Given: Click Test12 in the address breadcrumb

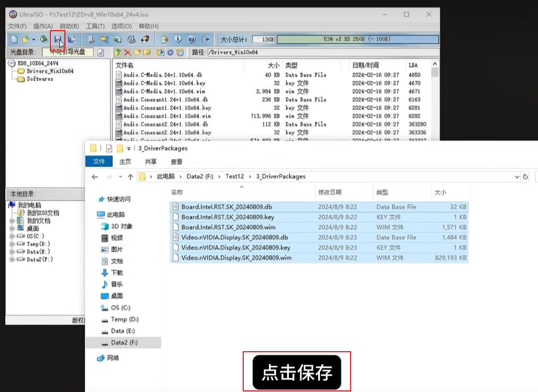Looking at the screenshot, I should point(235,176).
